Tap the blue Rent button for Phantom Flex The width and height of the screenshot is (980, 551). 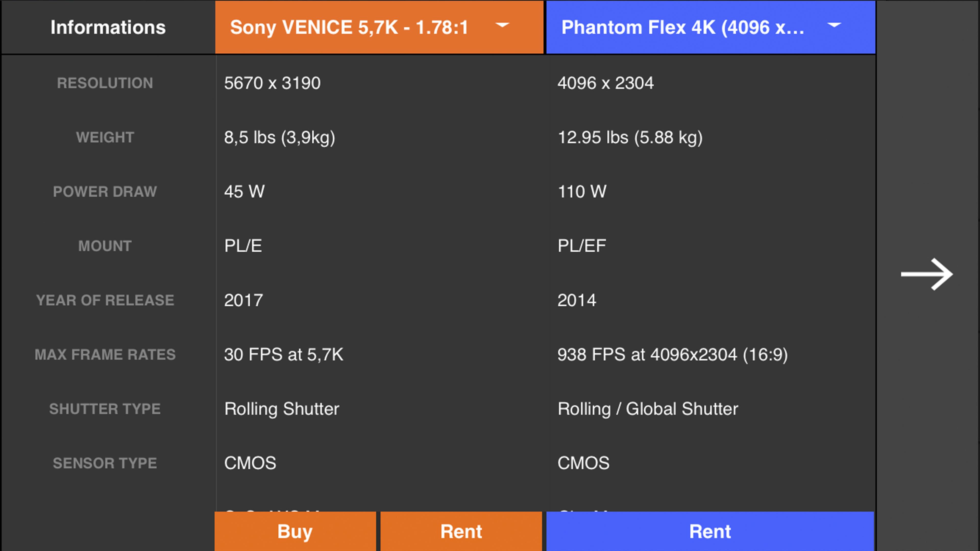710,531
